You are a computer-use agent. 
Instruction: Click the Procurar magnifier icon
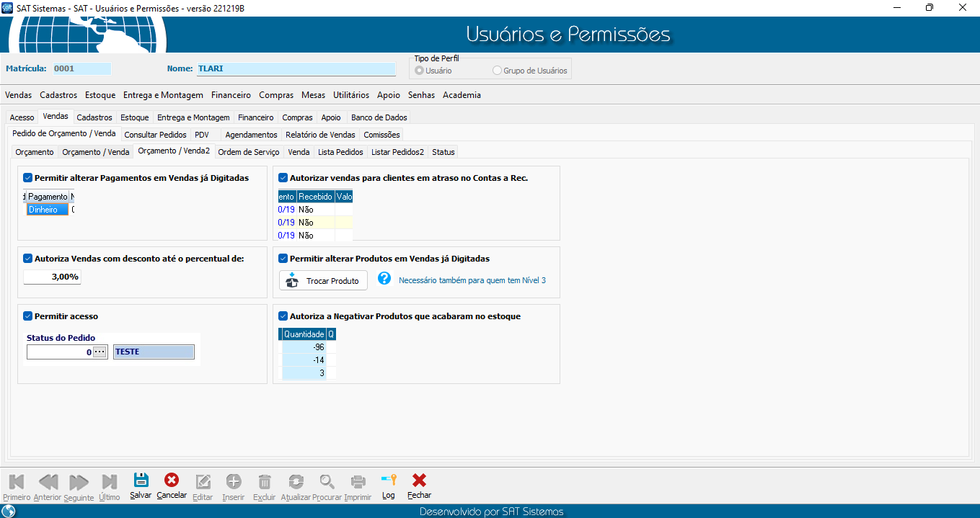(x=327, y=481)
